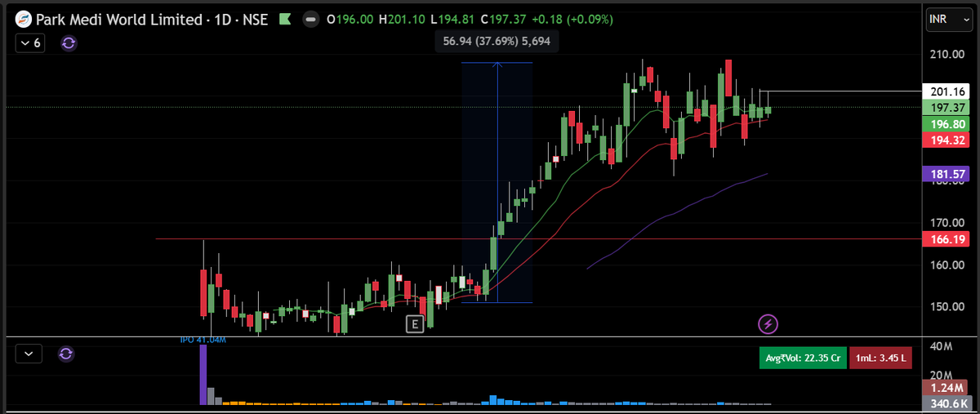Select the purple 181.57 moving average label
Image resolution: width=980 pixels, height=414 pixels.
coord(944,173)
